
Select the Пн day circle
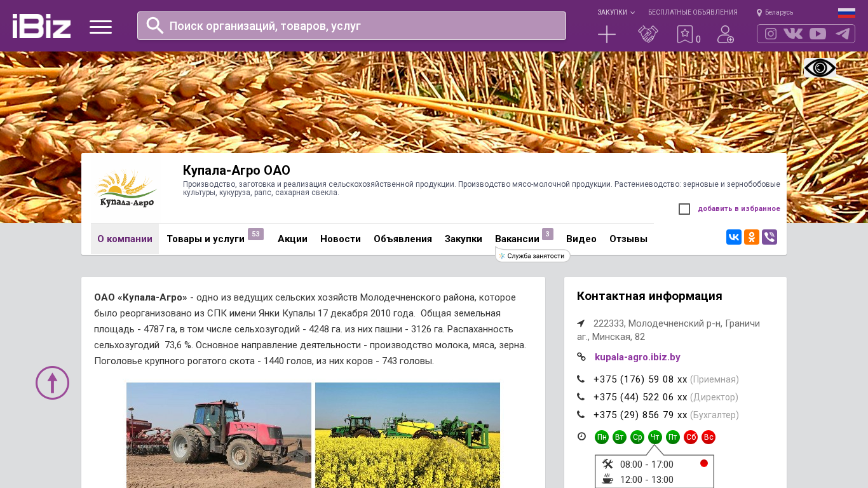(x=602, y=437)
